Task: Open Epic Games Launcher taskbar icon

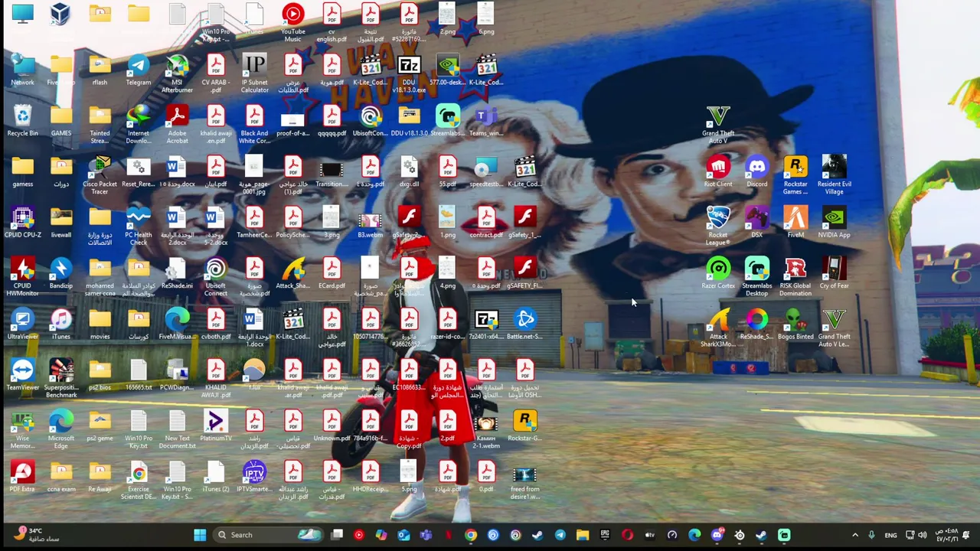Action: tap(605, 535)
